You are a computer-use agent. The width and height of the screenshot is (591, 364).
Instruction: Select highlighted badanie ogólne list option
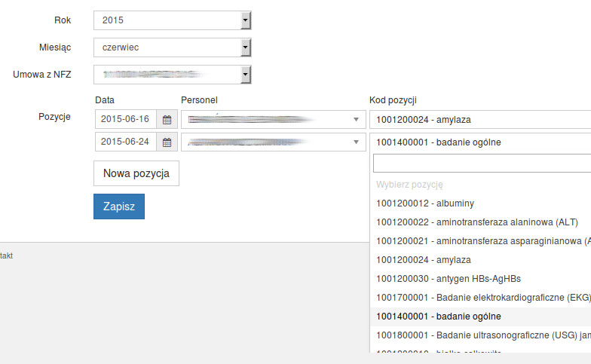(x=438, y=317)
